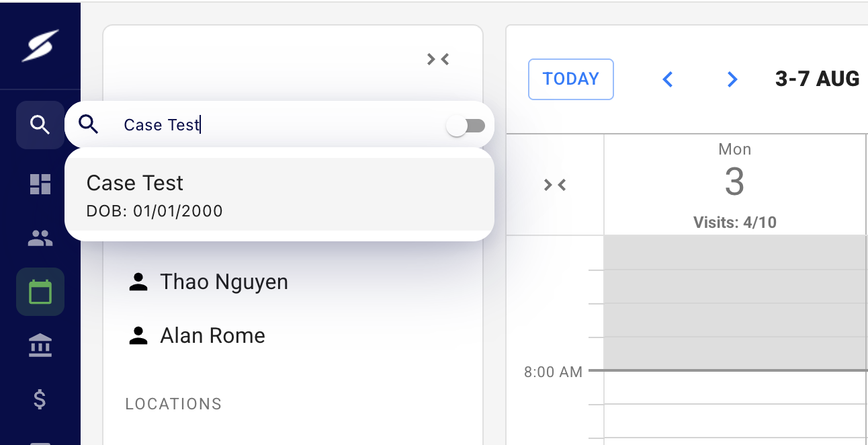Click the search field containing Case Test
868x445 pixels.
(279, 125)
